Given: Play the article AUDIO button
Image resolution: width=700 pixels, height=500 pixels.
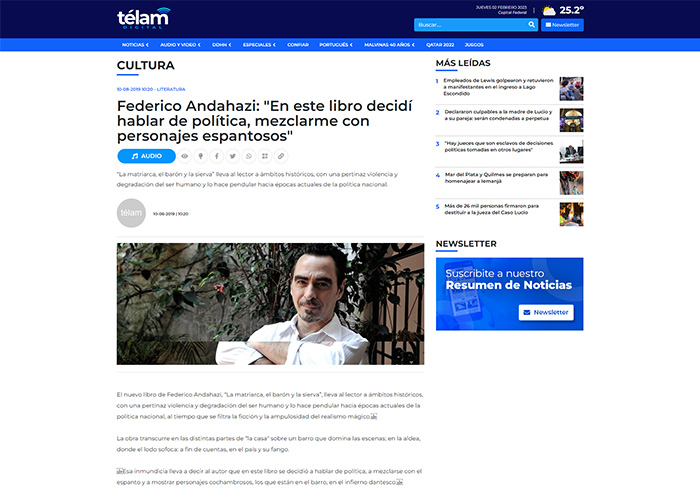Looking at the screenshot, I should (x=146, y=156).
